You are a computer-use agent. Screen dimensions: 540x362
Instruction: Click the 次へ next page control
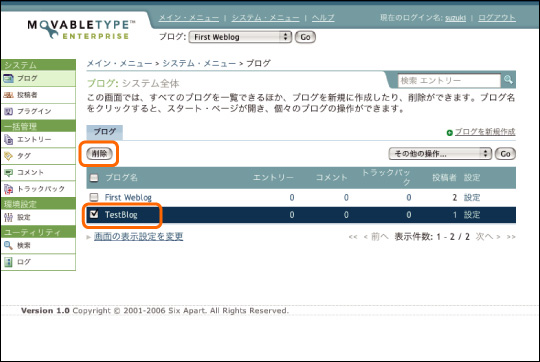click(488, 237)
